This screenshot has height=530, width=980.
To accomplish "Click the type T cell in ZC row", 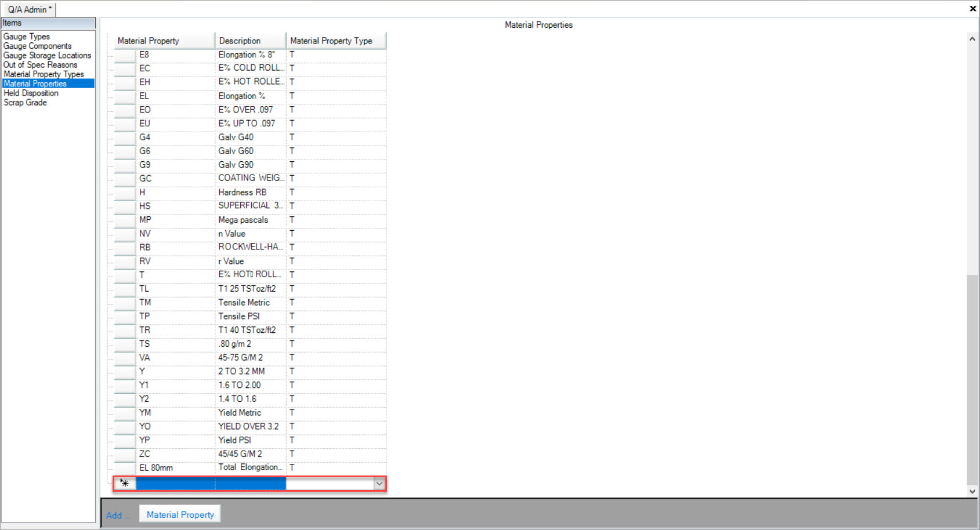I will (x=336, y=454).
